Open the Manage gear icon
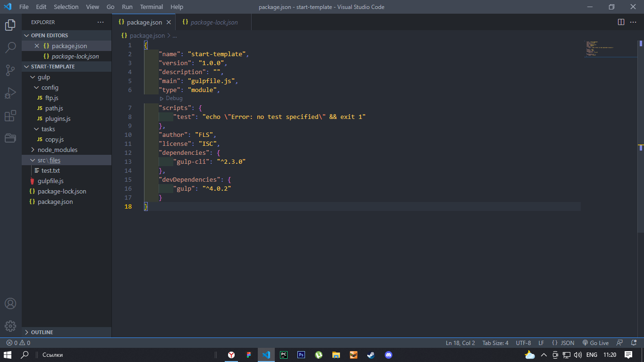Screen dimensions: 644x362 tap(10, 326)
